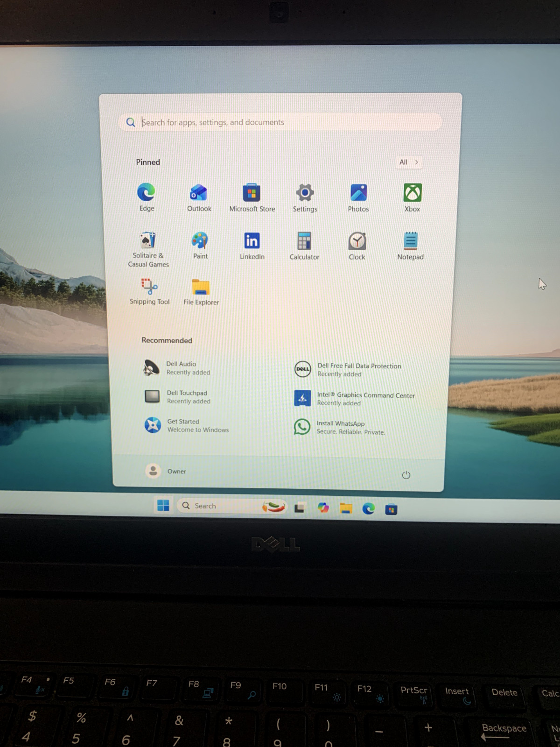Launch Notepad from pinned apps

(x=410, y=246)
